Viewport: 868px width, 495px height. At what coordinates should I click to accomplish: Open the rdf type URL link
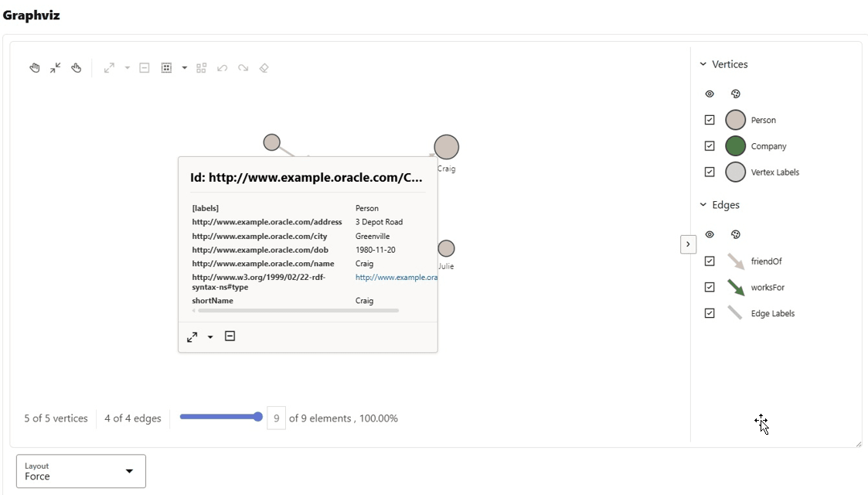click(397, 278)
